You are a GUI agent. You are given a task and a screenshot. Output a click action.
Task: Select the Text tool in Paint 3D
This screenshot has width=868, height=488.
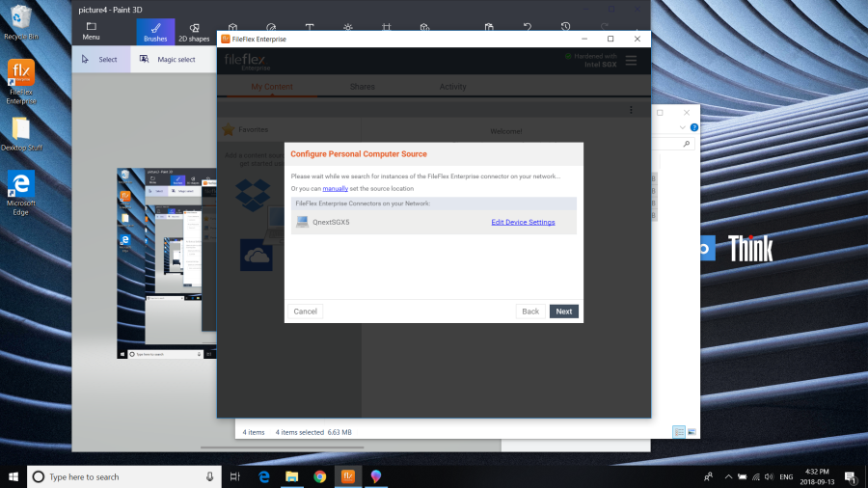310,27
